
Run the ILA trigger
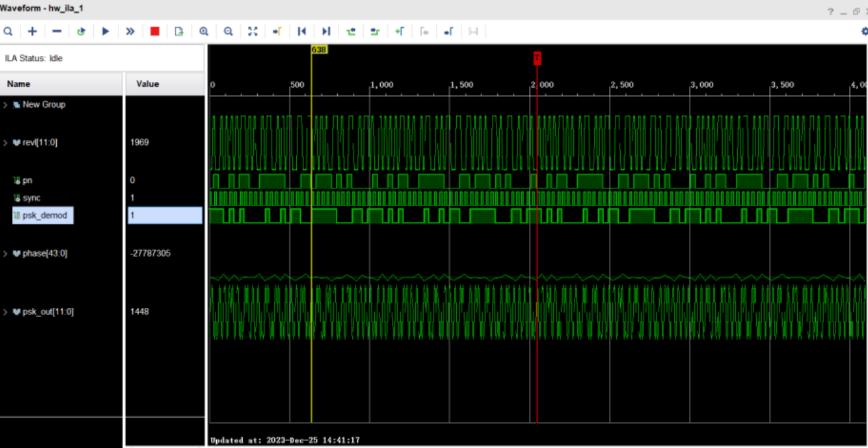click(106, 31)
